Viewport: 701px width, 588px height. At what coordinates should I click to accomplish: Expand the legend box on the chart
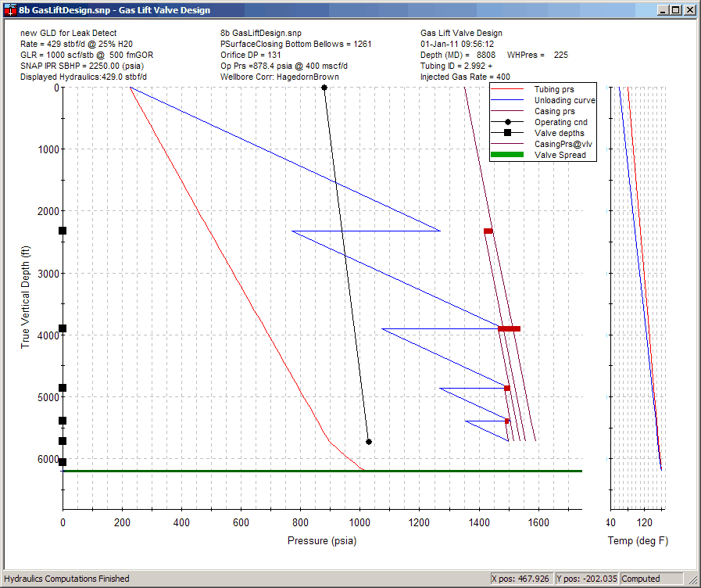click(542, 122)
